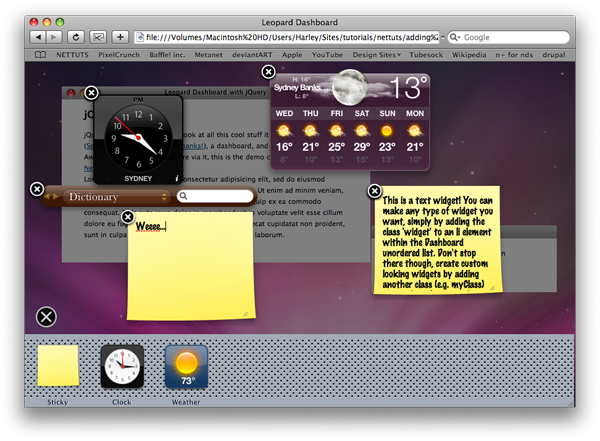Click the THU forecast sun icon
Screen dimensions: 600x441
tap(310, 131)
